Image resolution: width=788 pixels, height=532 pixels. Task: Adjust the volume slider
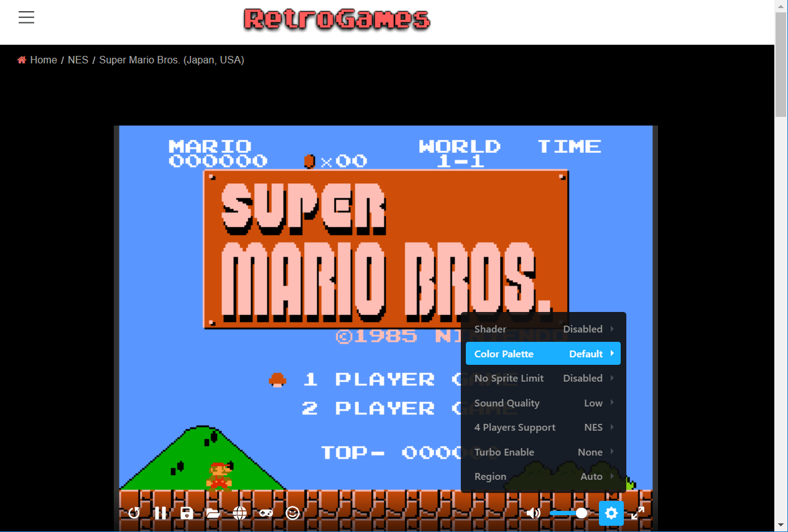pos(568,513)
